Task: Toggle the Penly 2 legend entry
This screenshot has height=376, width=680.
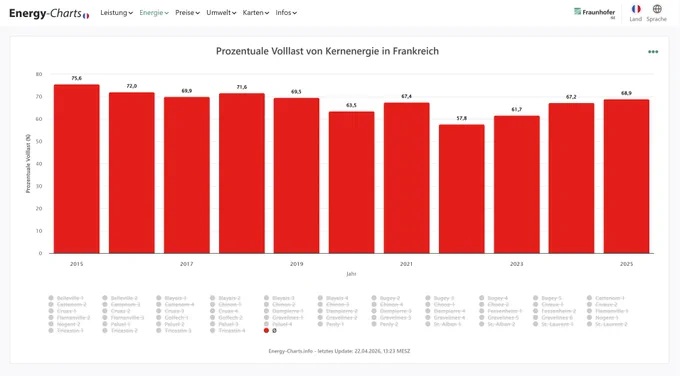Action: coord(385,324)
